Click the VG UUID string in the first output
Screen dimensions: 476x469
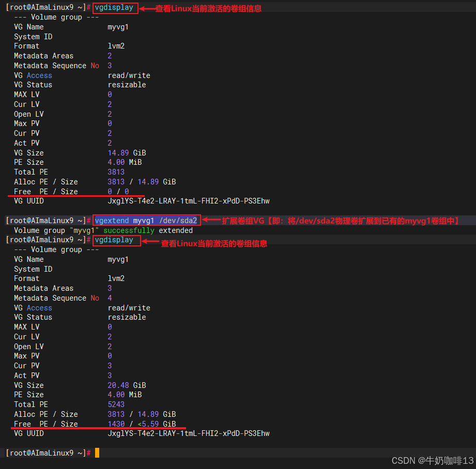[x=189, y=201]
